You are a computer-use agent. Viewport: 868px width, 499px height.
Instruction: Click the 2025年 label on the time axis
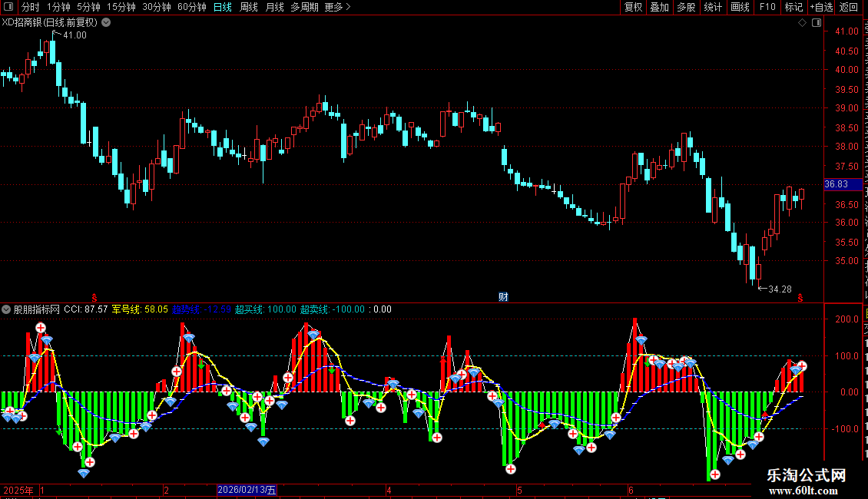coord(18,490)
